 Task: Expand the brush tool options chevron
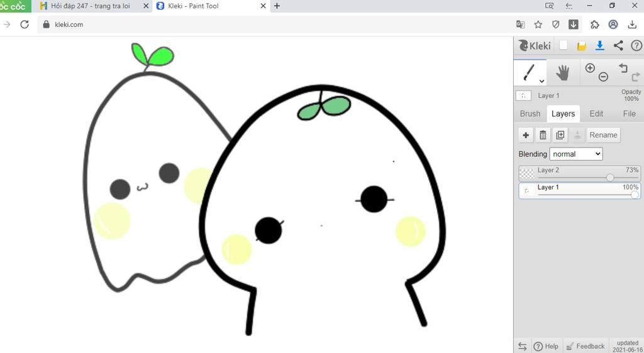coord(541,81)
